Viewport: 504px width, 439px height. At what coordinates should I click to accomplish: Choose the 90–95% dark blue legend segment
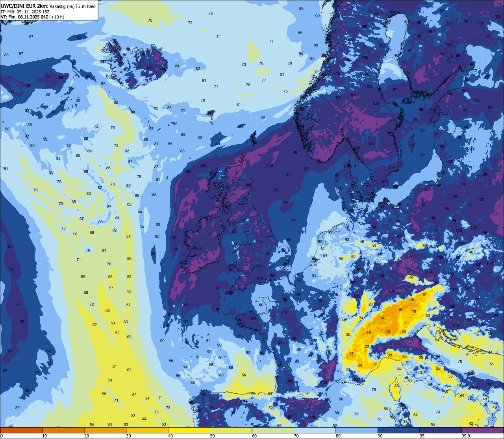coord(398,430)
